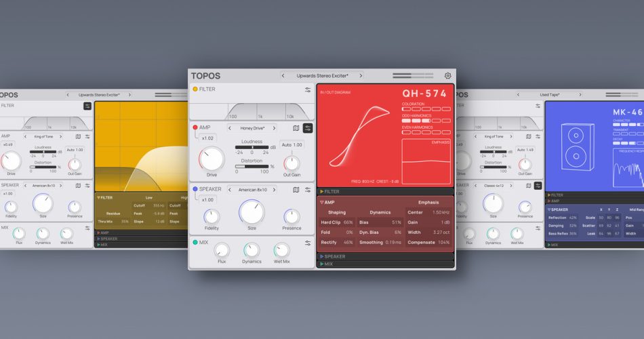Click FILTER sliders icon in center window
Image resolution: width=644 pixels, height=339 pixels.
[x=308, y=89]
